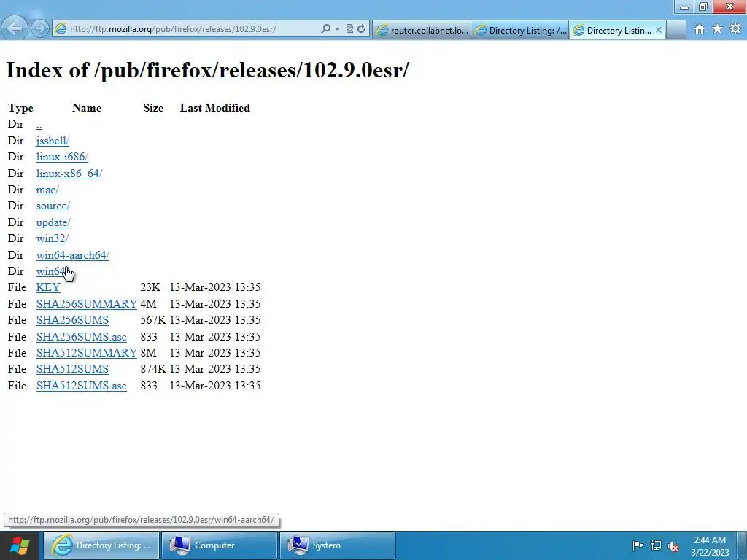Image resolution: width=747 pixels, height=560 pixels.
Task: Click the search magnifier in the address bar
Action: [326, 29]
